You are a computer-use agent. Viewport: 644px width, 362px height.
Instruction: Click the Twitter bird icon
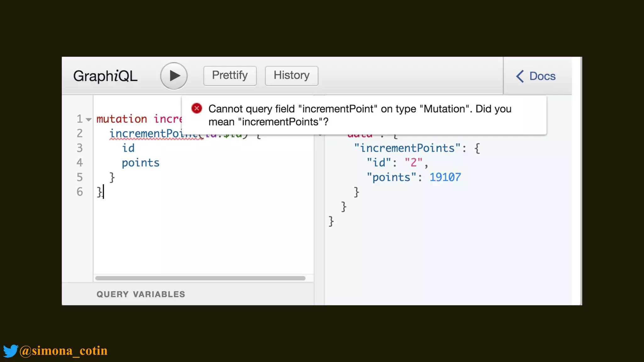(10, 351)
